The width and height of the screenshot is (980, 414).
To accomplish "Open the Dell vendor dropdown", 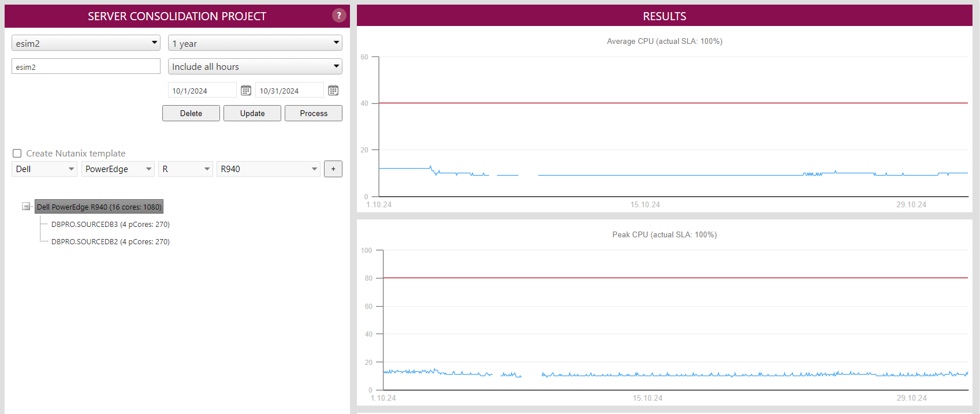I will click(44, 169).
